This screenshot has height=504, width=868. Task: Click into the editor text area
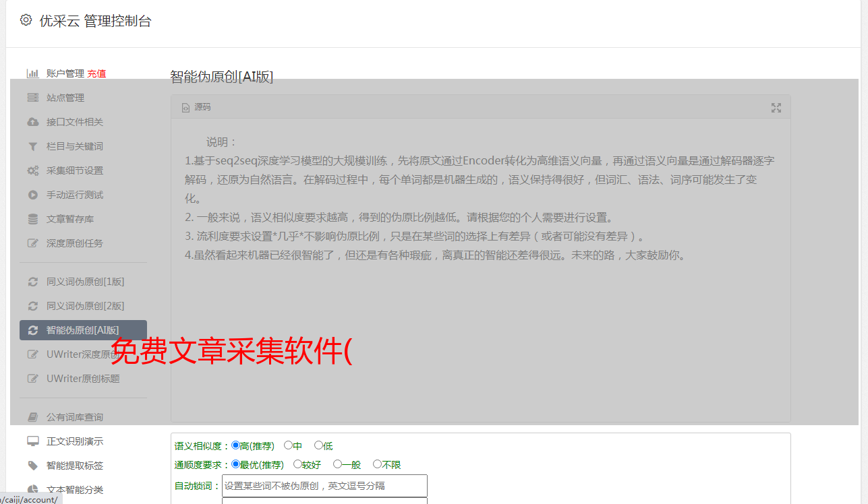point(480,270)
